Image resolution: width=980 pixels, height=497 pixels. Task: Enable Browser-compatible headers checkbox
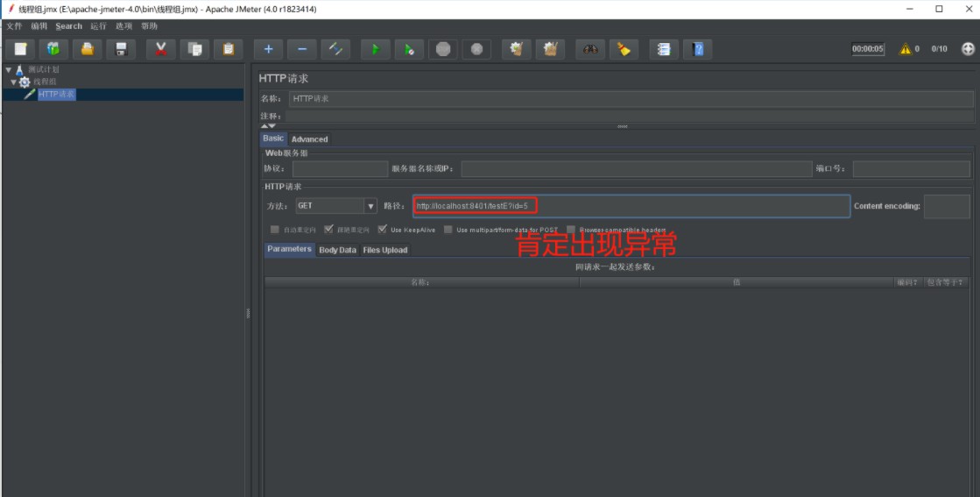[x=571, y=230]
